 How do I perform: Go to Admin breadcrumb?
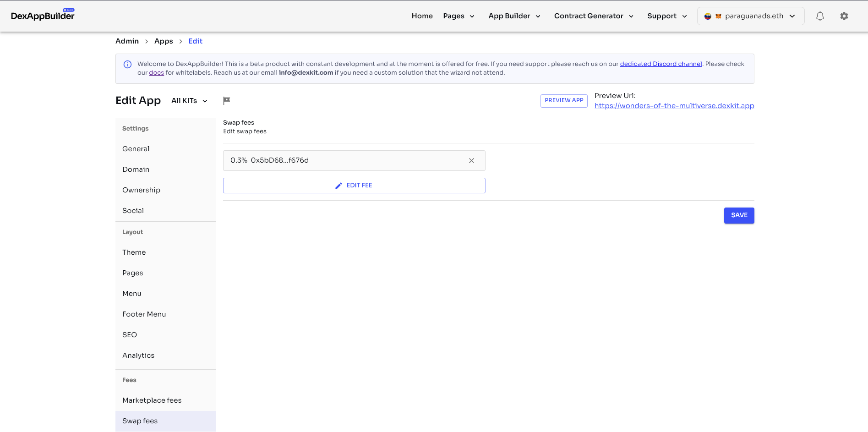[x=127, y=41]
